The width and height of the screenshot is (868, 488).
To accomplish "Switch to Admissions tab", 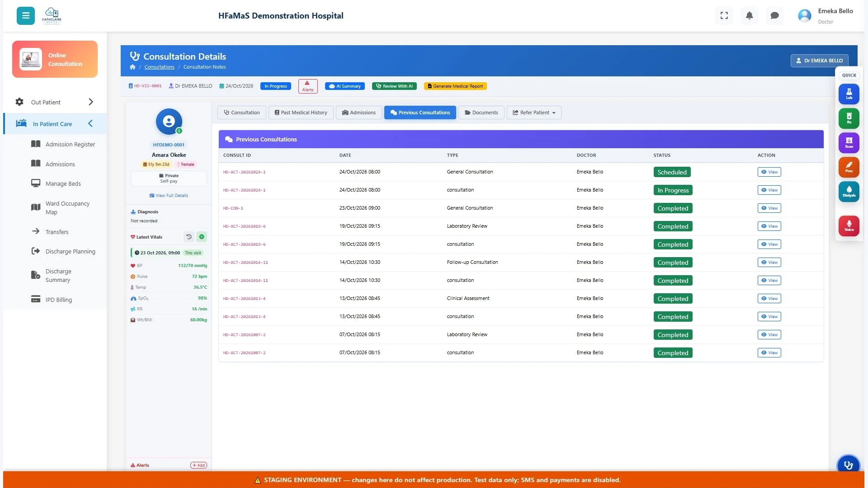I will (x=359, y=113).
